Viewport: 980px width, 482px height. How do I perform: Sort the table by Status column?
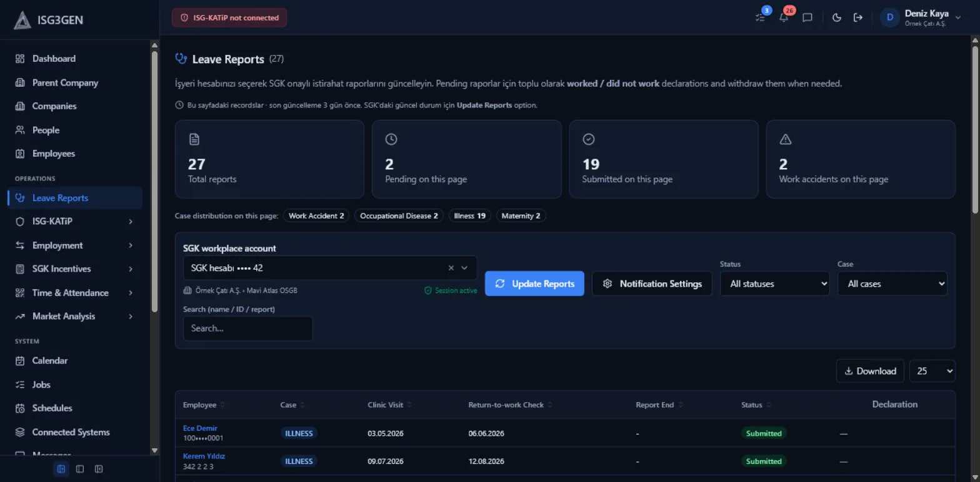[756, 405]
